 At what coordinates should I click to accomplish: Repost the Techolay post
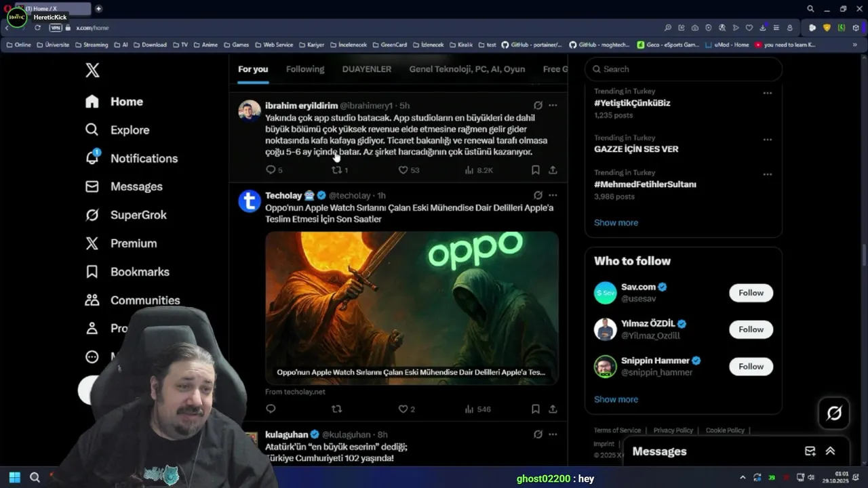pos(336,409)
